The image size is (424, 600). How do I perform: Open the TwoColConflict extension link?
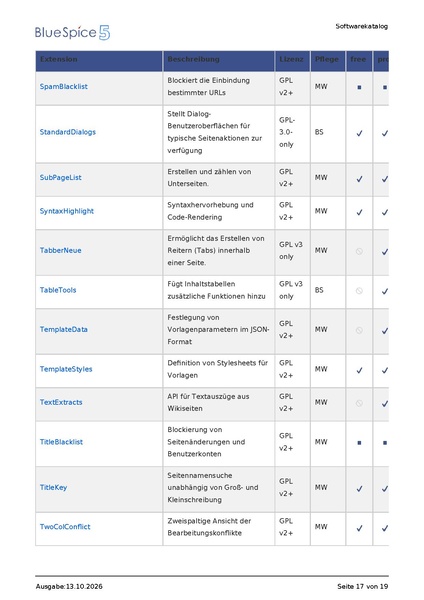65,527
